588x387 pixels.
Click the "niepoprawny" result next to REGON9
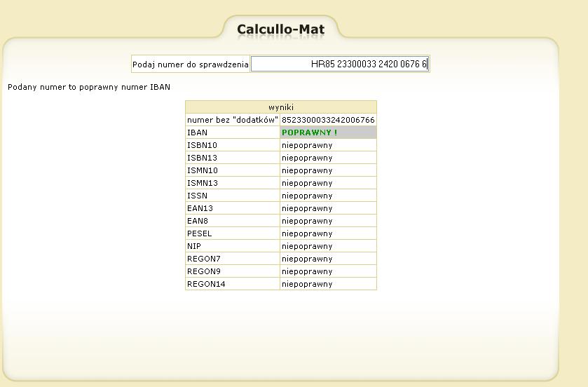[307, 271]
